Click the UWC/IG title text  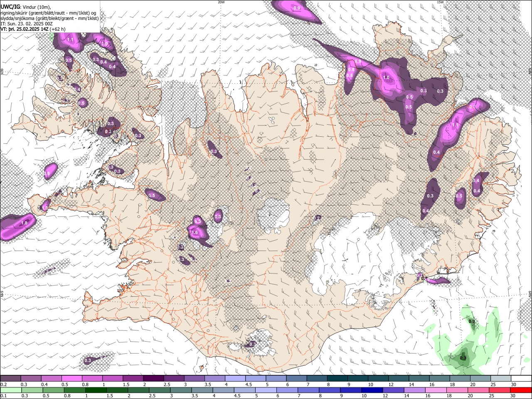pos(10,7)
